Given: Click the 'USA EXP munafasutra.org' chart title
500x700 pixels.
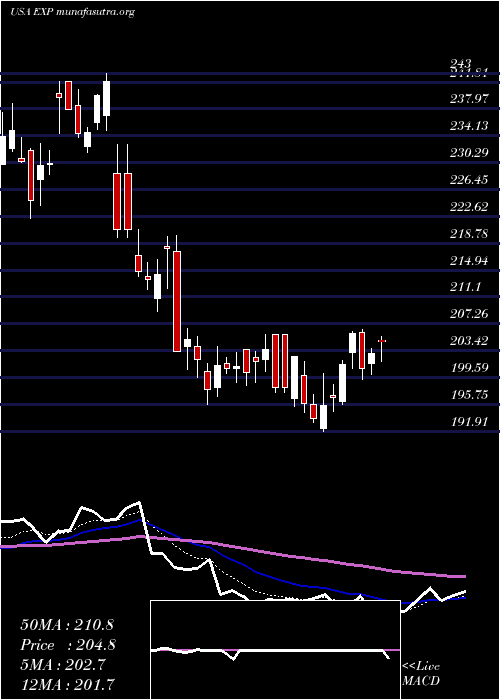Looking at the screenshot, I should (72, 12).
